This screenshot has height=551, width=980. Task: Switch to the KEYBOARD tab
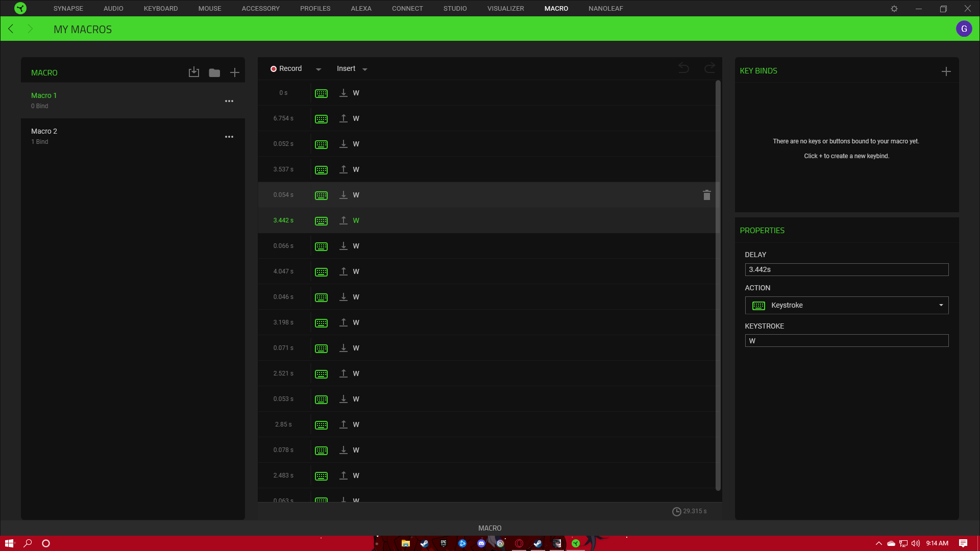click(x=161, y=9)
